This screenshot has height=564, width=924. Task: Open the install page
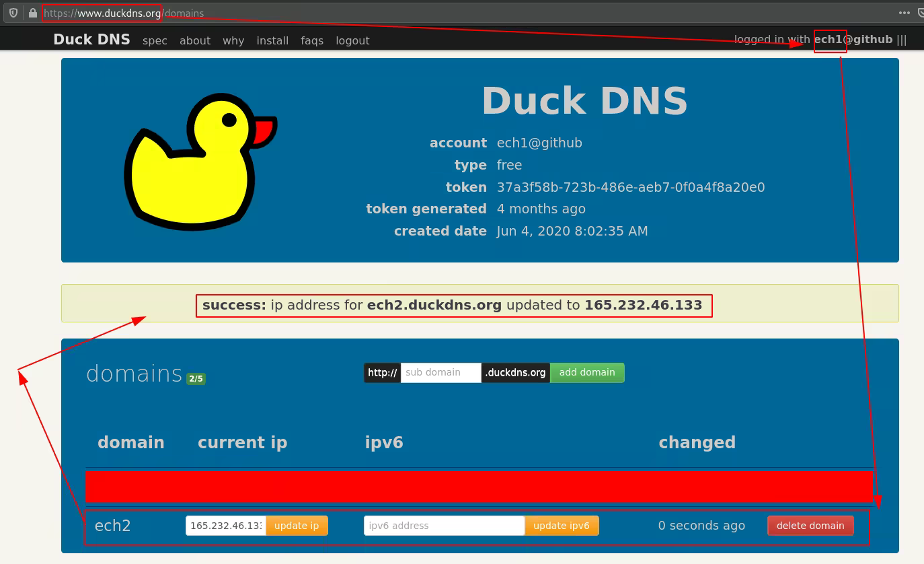pos(272,40)
